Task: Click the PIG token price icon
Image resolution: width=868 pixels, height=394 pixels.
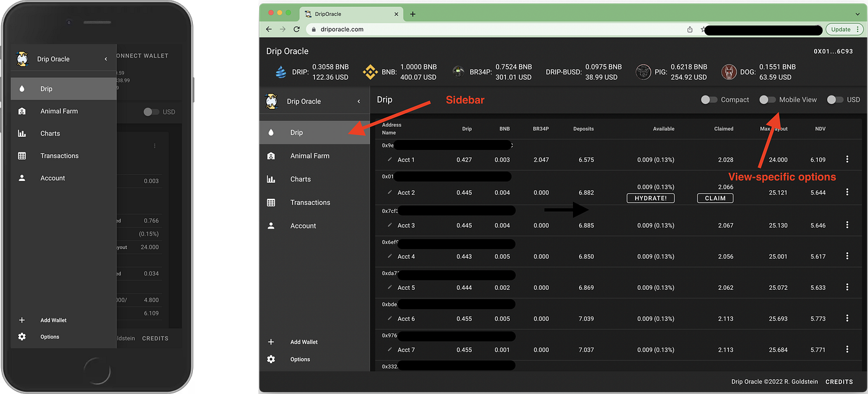Action: coord(643,71)
